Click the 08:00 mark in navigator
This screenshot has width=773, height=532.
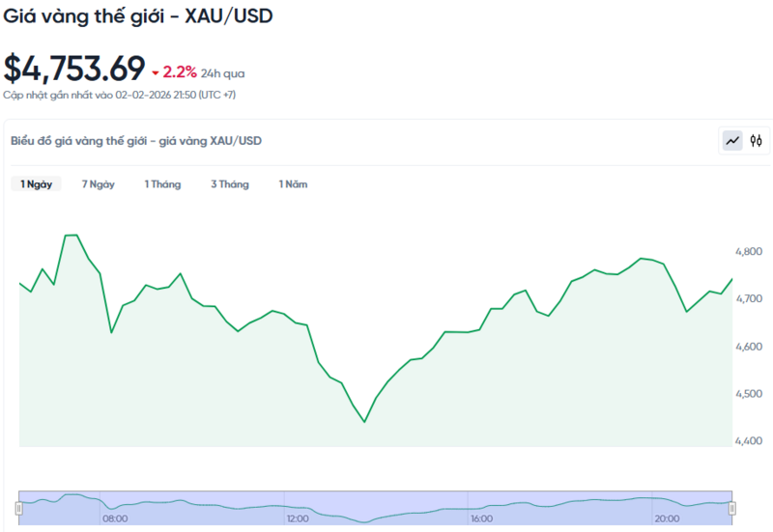[x=115, y=518]
